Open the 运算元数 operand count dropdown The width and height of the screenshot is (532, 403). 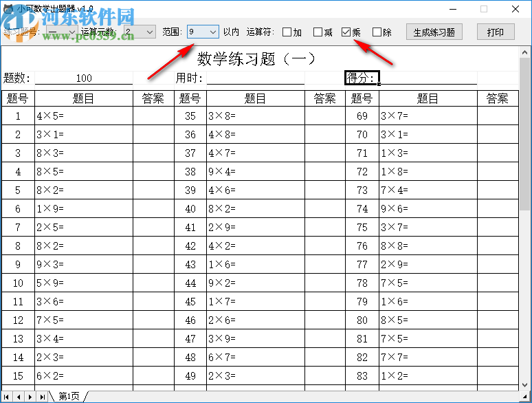tap(140, 32)
